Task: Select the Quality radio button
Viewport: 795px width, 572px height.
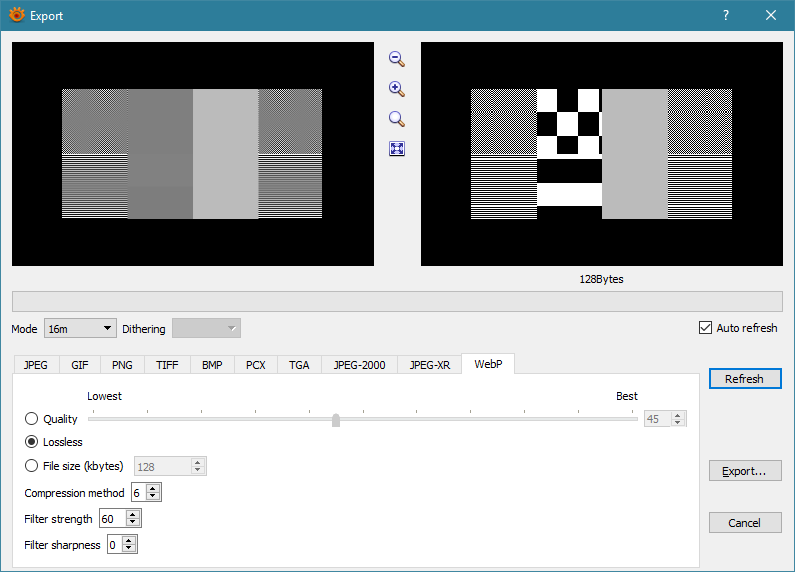Action: coord(32,419)
